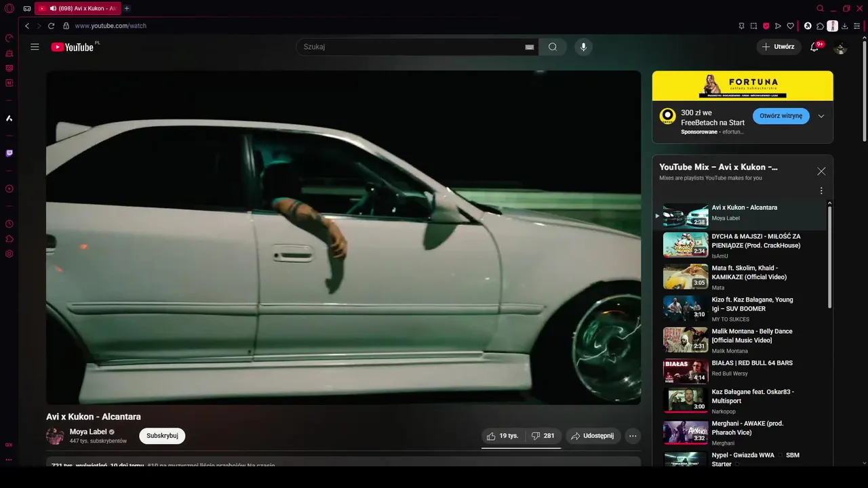Viewport: 868px width, 488px height.
Task: Close the YouTube Mix playlist panel
Action: [x=821, y=171]
